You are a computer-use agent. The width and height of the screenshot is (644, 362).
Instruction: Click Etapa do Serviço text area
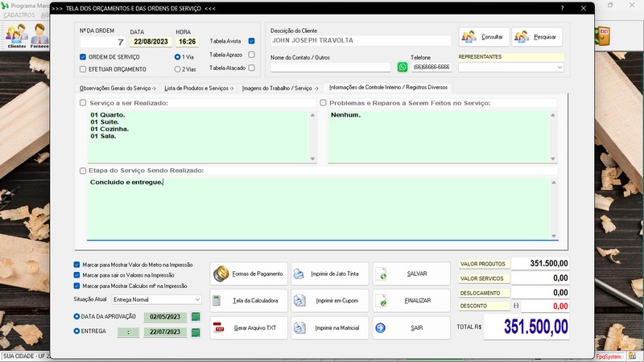tap(319, 208)
